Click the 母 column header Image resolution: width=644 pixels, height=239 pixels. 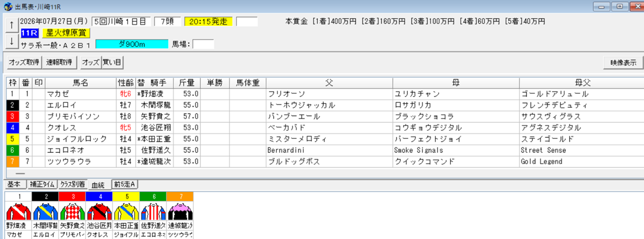coord(455,83)
